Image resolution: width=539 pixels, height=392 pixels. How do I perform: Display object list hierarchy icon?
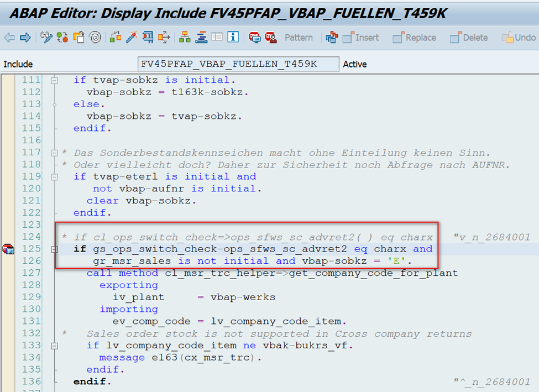point(185,37)
